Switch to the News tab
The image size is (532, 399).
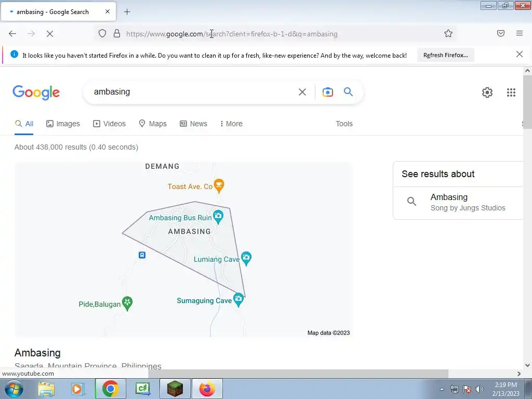tap(193, 124)
